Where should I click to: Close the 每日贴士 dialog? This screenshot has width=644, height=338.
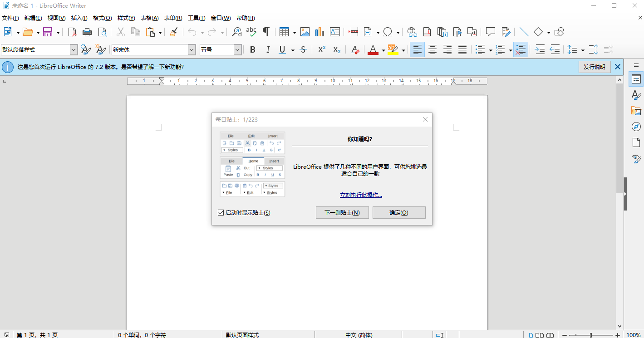tap(425, 119)
